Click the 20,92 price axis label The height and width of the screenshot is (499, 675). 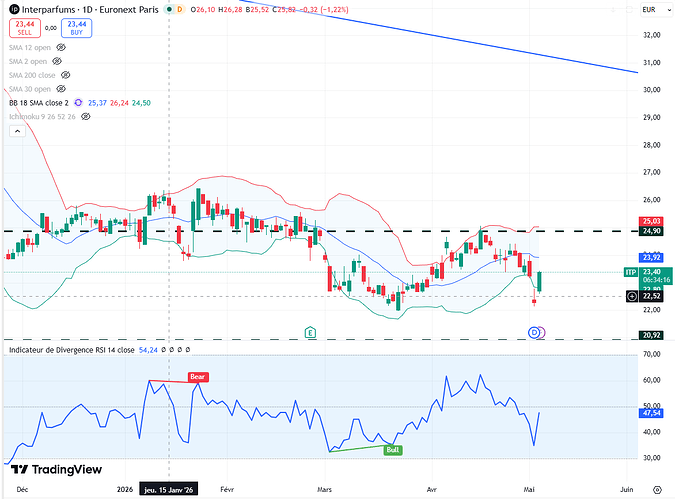coord(651,335)
